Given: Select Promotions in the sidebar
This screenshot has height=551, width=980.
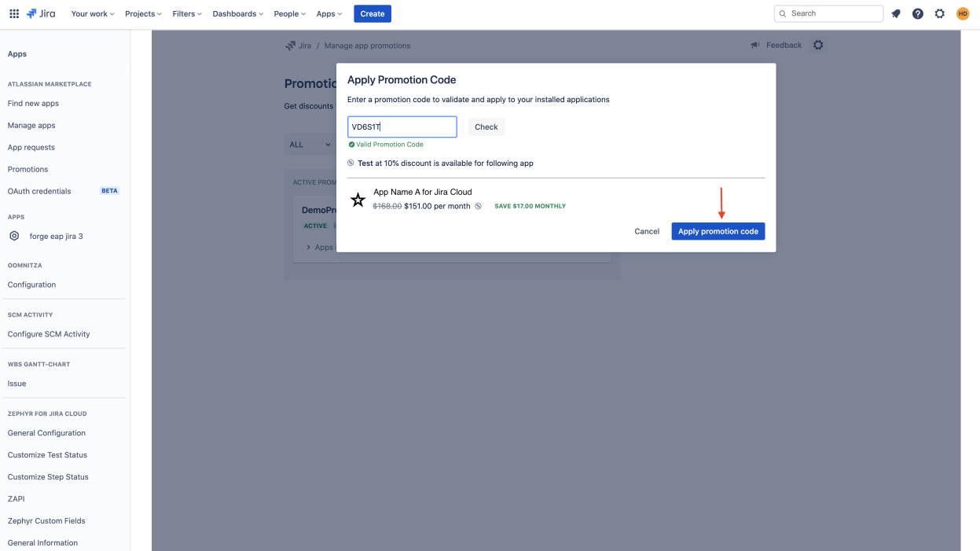Looking at the screenshot, I should point(28,169).
